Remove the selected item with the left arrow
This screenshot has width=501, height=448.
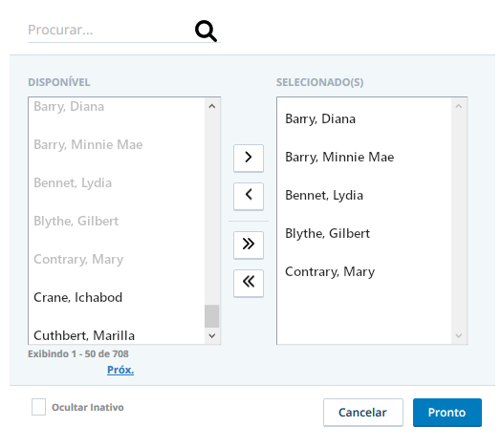249,196
